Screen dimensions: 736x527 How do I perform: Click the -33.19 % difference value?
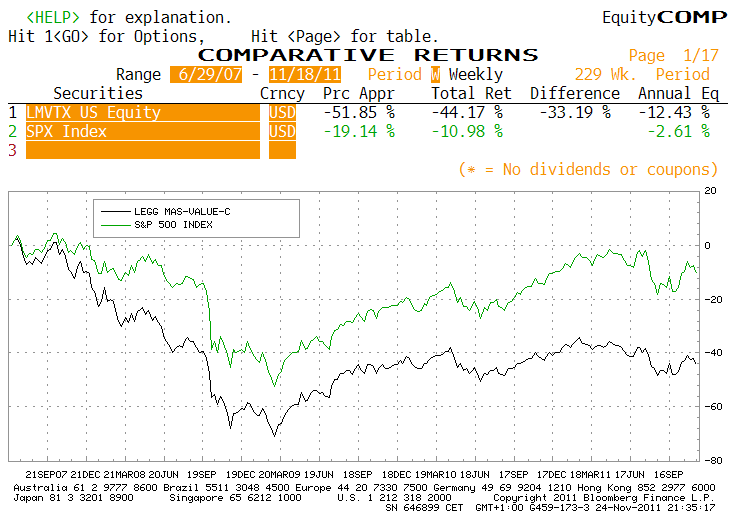[x=575, y=113]
